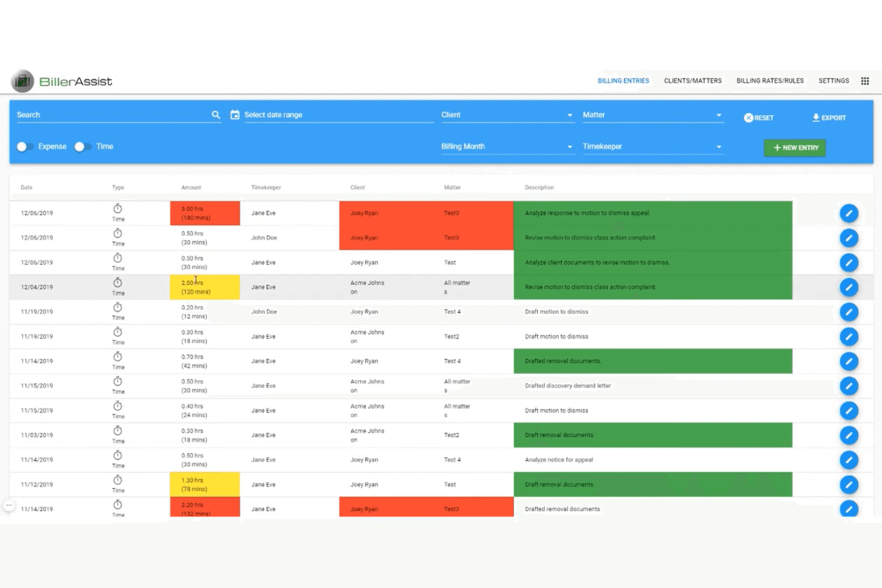
Task: Edit the 12/04/2019 entry
Action: [x=849, y=287]
